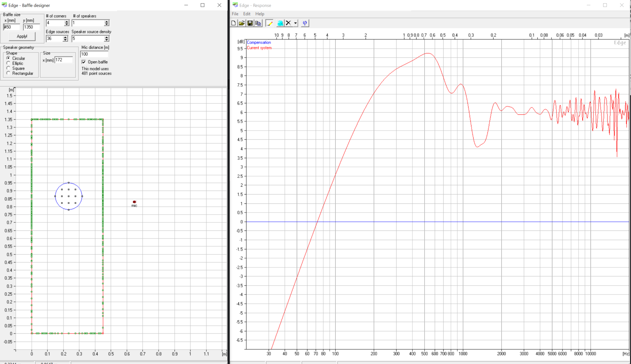Increase the Edge sources value
Screen dimensions: 631x364
(x=65, y=37)
